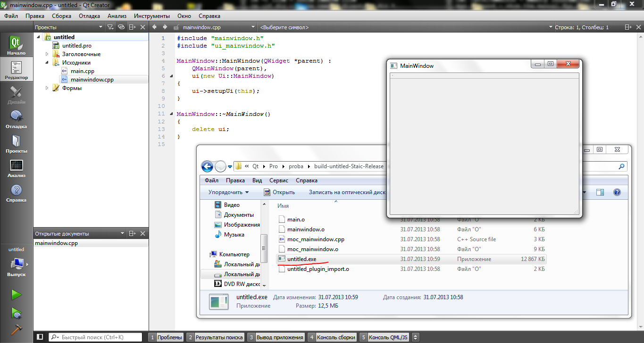
Task: Open the mainwindow.cpp open-documents dropdown
Action: pyautogui.click(x=253, y=27)
